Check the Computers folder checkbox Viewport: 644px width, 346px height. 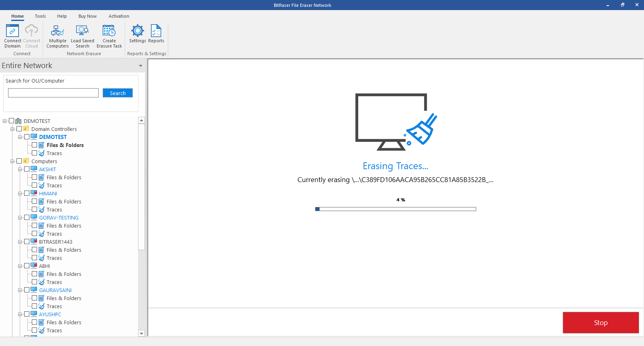pos(19,161)
